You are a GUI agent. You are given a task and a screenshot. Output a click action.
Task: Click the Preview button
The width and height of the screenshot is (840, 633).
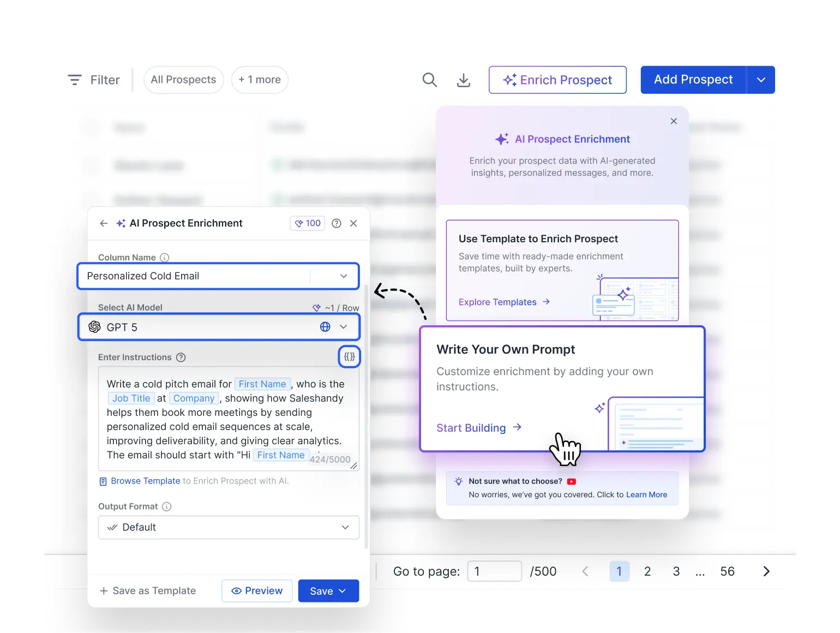257,591
